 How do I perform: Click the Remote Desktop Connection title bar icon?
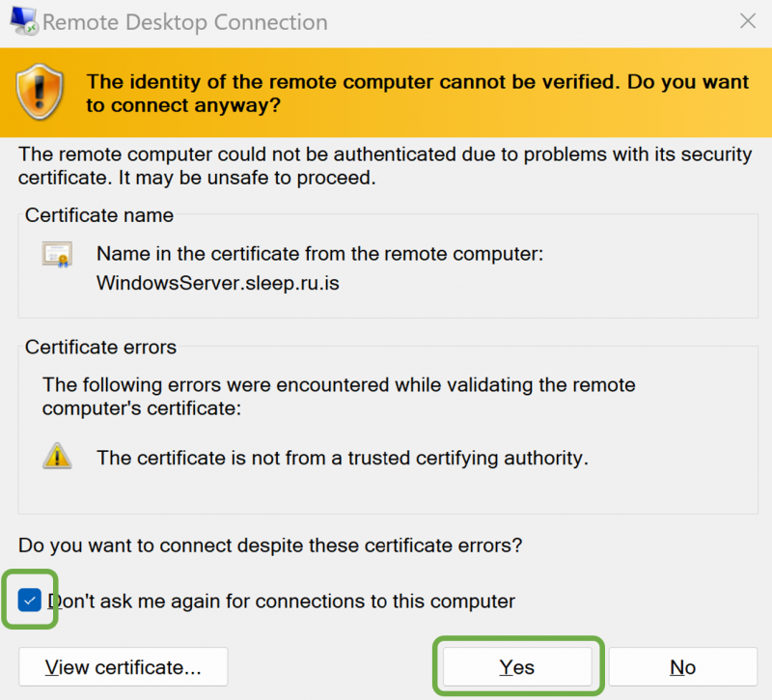tap(20, 20)
